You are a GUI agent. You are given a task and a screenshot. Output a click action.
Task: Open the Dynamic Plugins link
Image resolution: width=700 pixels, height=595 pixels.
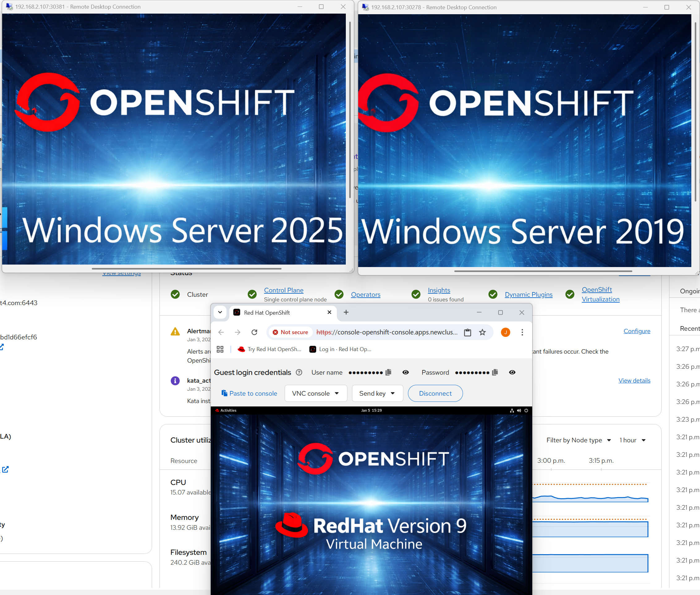[x=528, y=295]
